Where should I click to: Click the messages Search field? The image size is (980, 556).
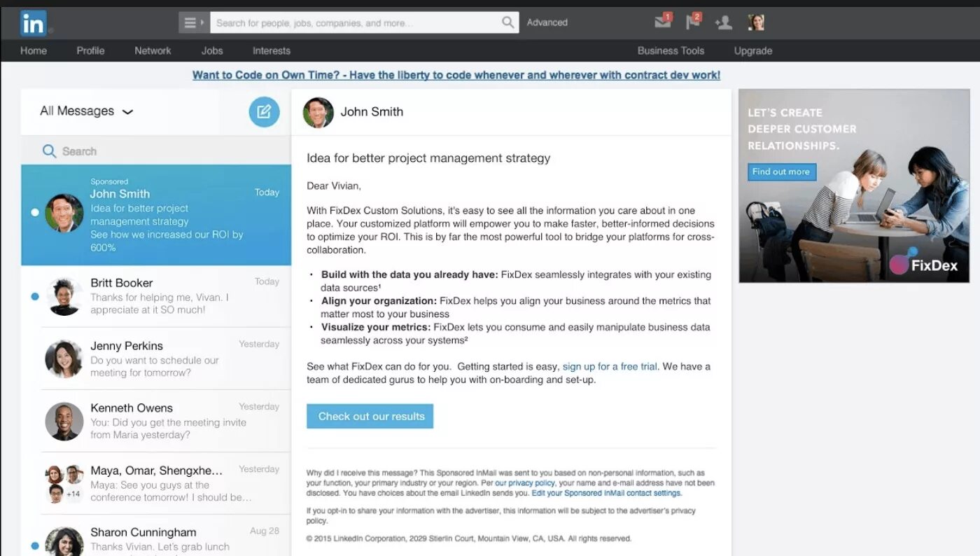(x=156, y=151)
